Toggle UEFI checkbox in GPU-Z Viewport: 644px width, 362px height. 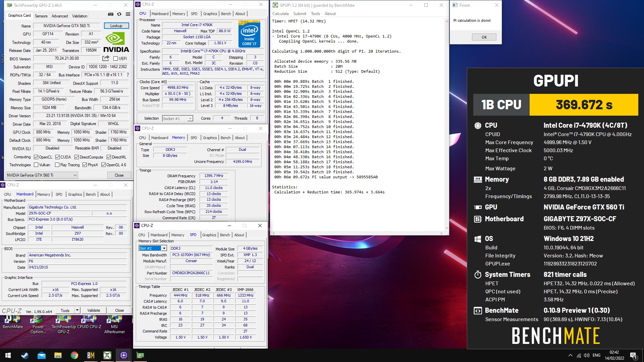pyautogui.click(x=115, y=59)
